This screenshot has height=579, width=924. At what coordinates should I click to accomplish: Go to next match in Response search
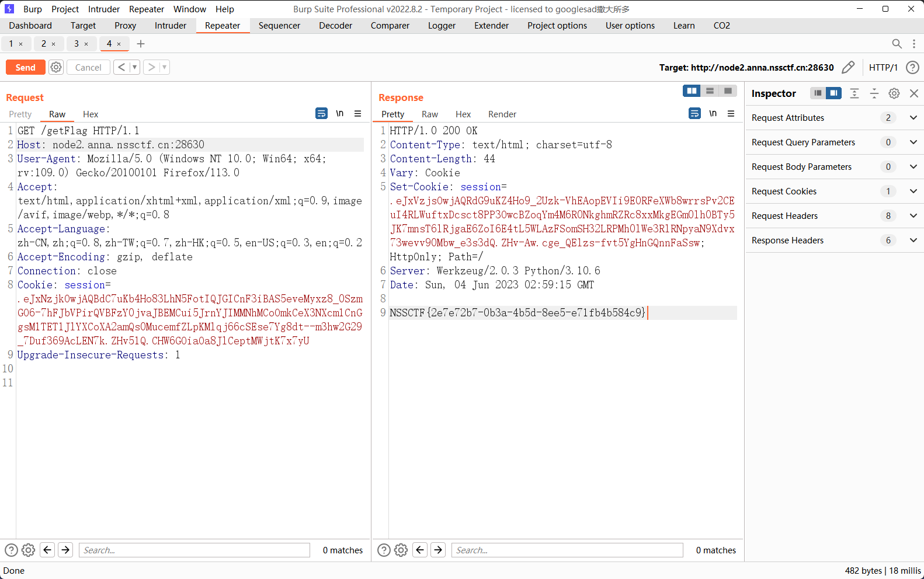[438, 550]
